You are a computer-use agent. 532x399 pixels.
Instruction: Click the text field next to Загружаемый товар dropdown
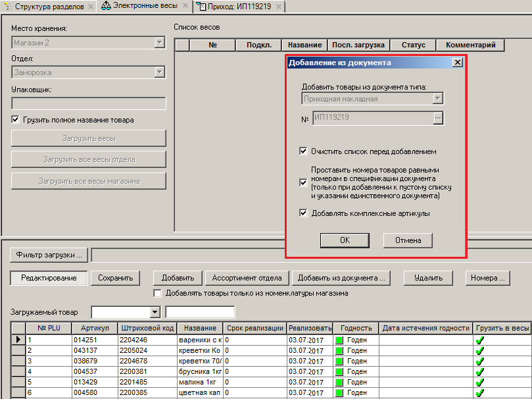point(200,312)
